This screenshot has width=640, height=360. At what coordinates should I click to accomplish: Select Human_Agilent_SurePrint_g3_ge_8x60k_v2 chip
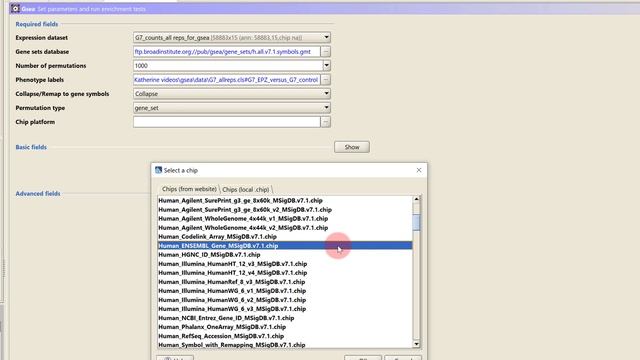[285, 209]
